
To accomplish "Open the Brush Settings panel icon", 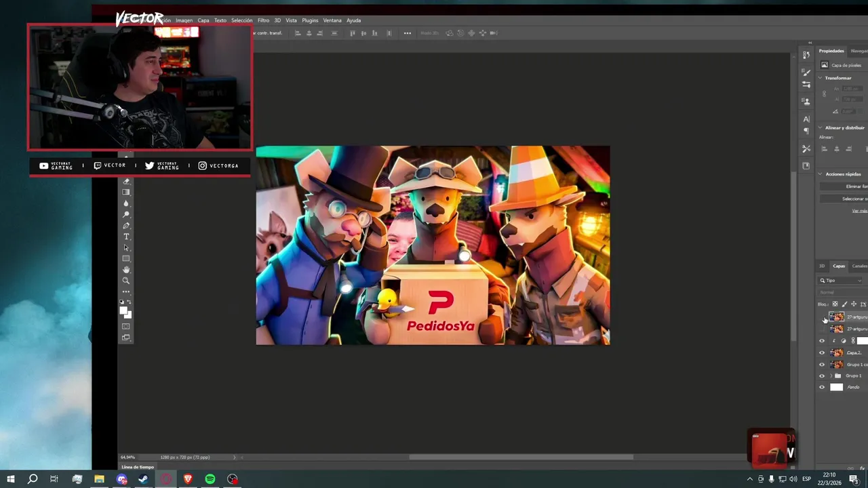I will point(806,85).
